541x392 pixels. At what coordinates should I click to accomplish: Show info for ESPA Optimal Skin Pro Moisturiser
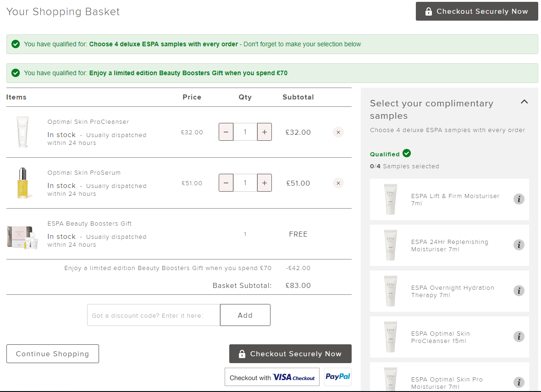coord(519,382)
